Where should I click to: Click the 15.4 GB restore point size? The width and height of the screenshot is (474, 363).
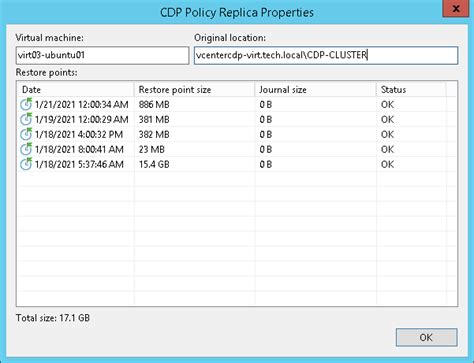tap(154, 165)
